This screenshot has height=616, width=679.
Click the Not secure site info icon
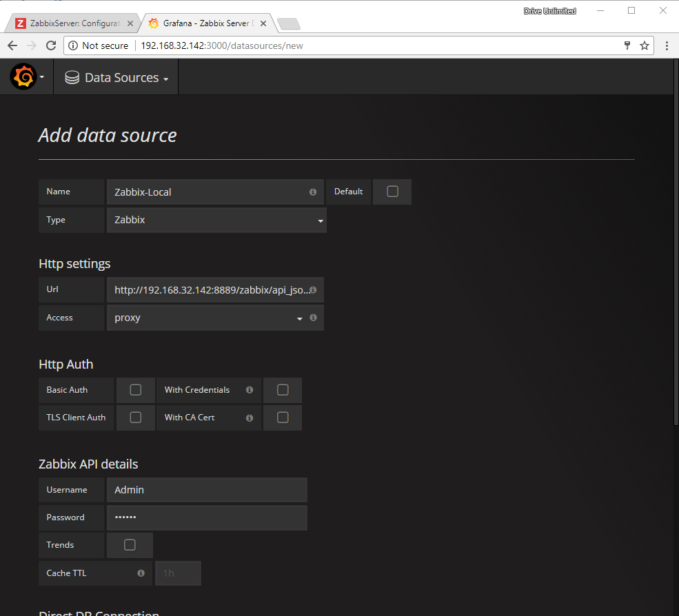[x=73, y=45]
